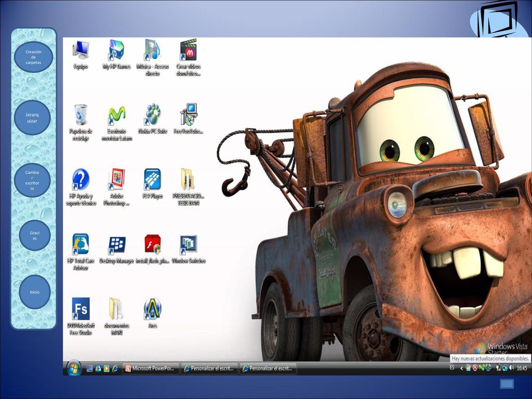Click the Inicio oval button
Image resolution: width=532 pixels, height=399 pixels.
35,292
